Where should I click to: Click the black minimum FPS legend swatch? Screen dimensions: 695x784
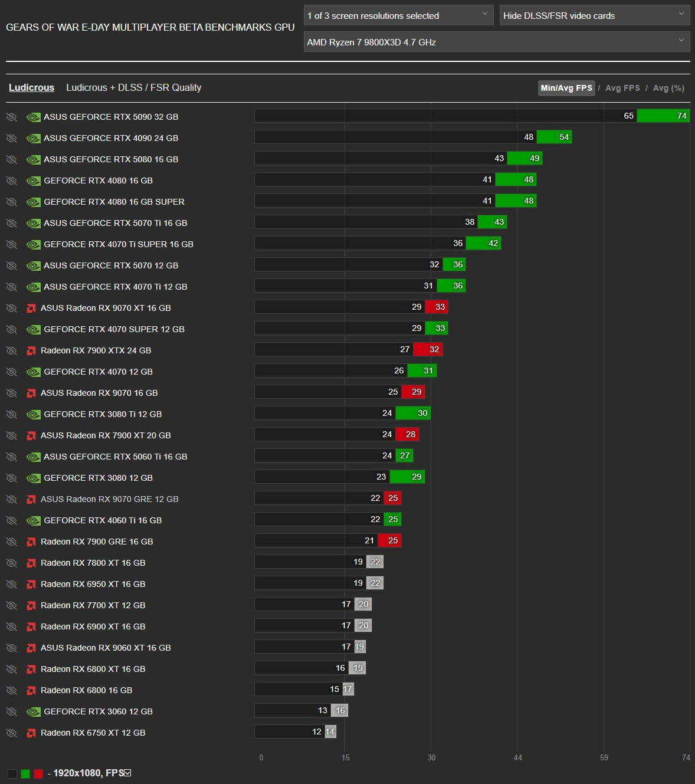point(12,773)
